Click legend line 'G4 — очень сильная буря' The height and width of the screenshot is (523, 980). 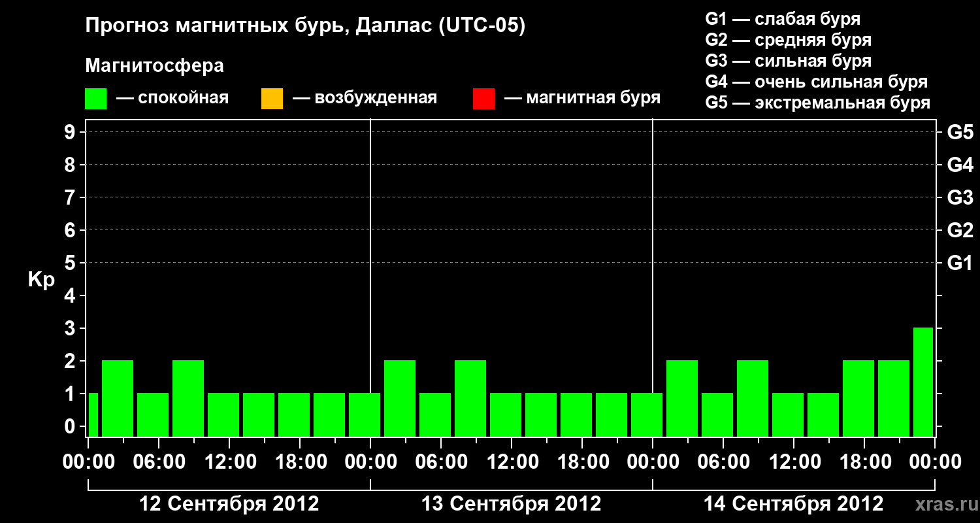tap(817, 82)
